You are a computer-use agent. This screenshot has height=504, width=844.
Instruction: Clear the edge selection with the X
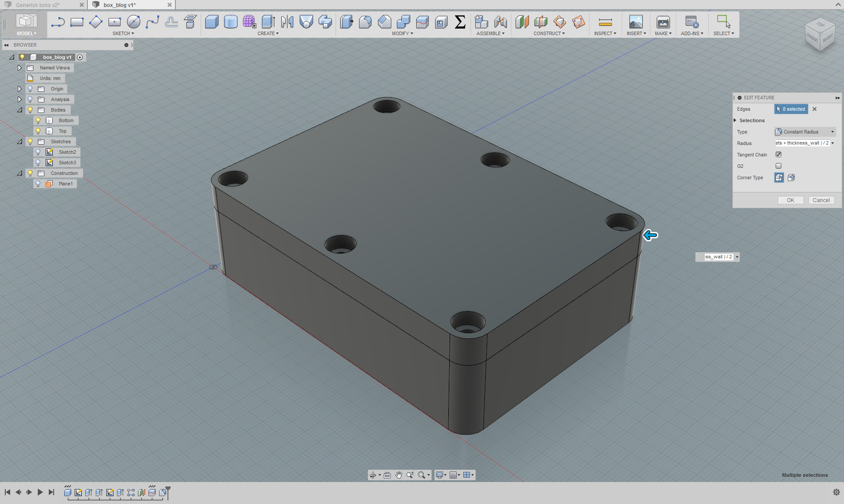point(815,109)
